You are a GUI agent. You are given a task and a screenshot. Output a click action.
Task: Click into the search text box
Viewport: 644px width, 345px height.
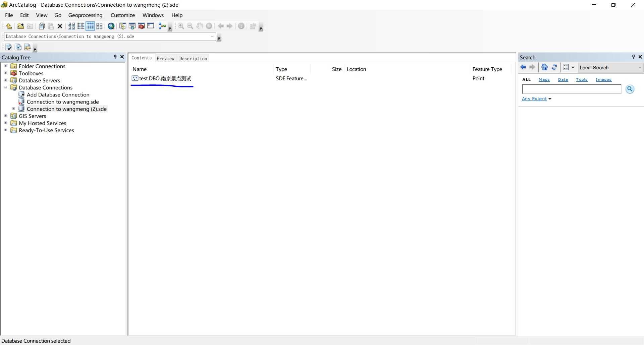[x=572, y=89]
